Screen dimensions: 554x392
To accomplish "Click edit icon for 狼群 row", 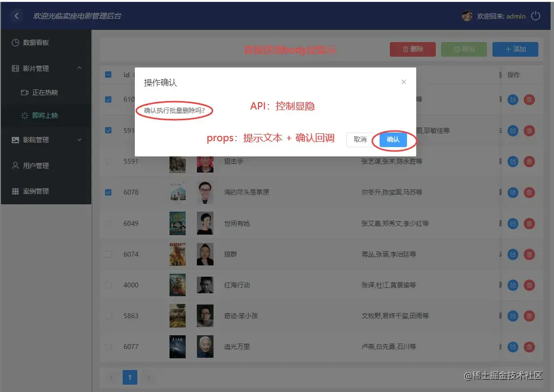I will coord(513,254).
